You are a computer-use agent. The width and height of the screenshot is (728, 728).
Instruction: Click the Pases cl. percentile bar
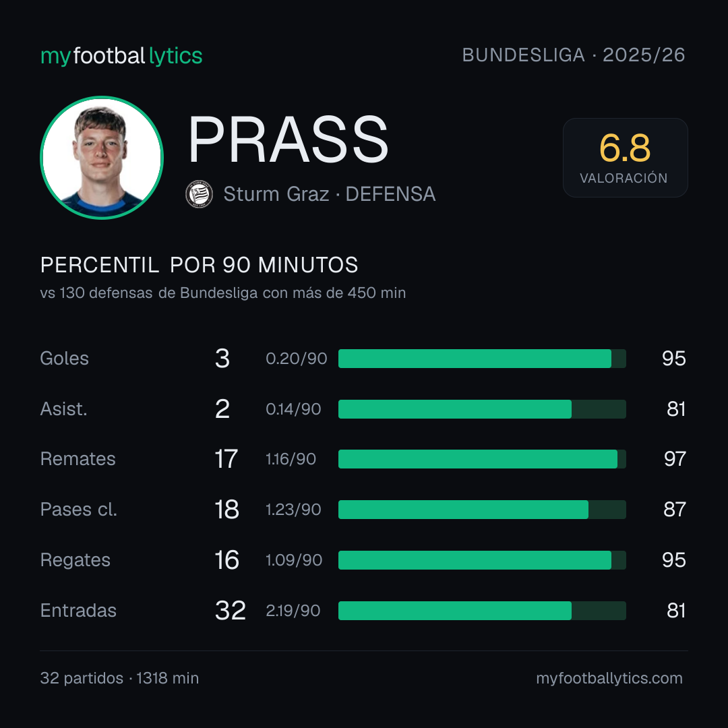[x=482, y=510]
